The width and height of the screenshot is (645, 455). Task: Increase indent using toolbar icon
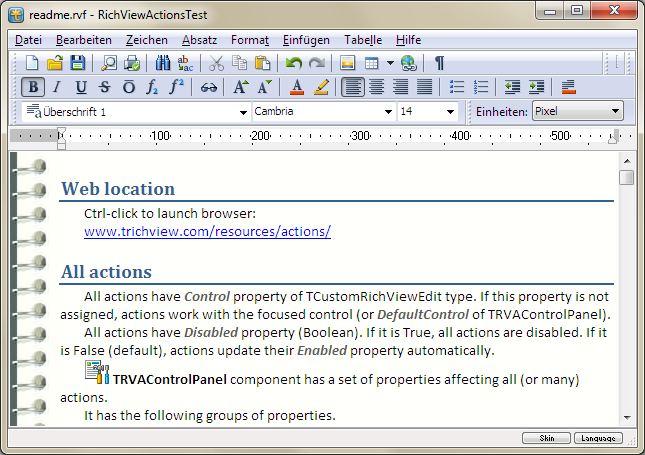[536, 87]
